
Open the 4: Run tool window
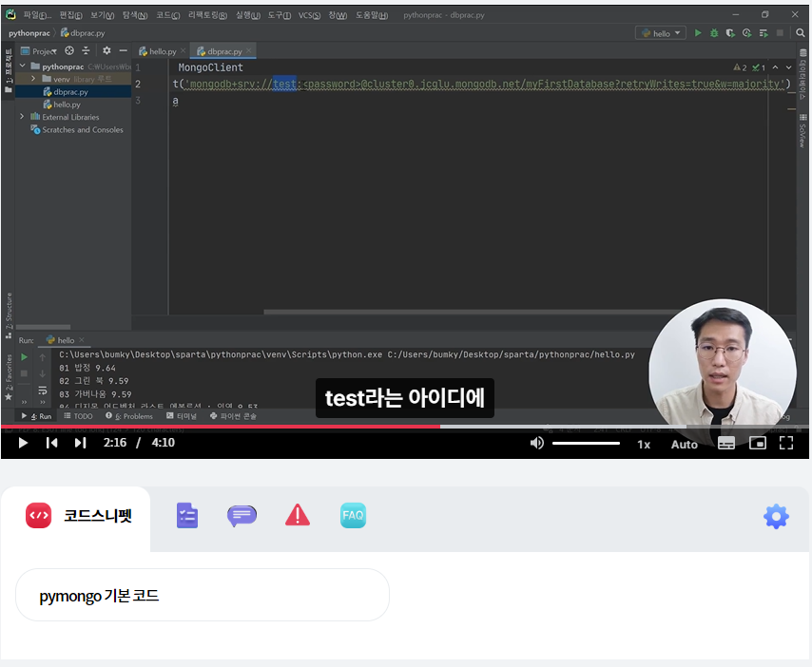[37, 416]
